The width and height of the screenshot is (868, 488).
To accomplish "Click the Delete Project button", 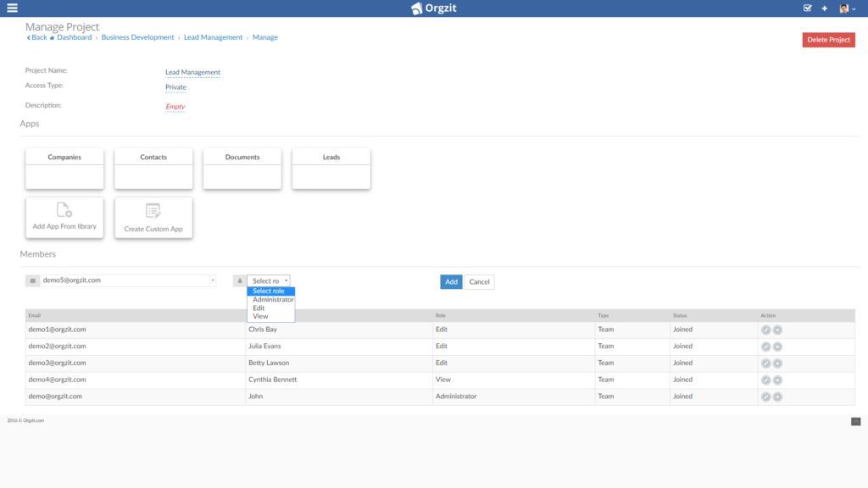I will (x=828, y=39).
